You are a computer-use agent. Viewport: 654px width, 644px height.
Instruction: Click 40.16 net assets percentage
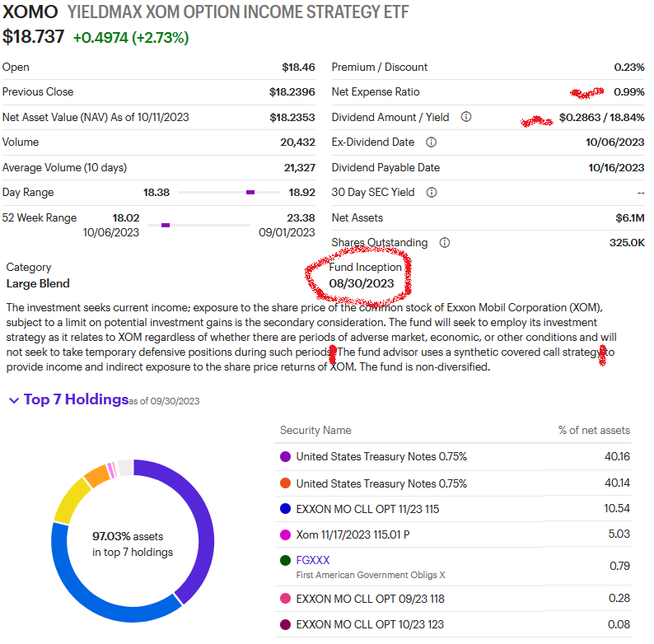(617, 457)
